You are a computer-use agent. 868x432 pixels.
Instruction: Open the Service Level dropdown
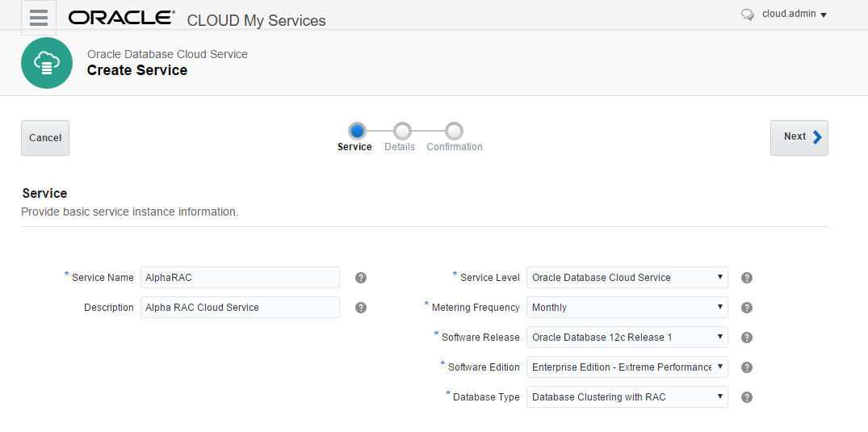tap(627, 278)
